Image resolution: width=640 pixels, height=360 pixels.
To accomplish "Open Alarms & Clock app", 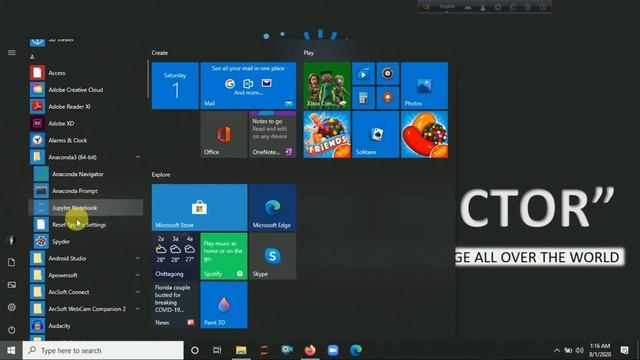I will coord(86,140).
